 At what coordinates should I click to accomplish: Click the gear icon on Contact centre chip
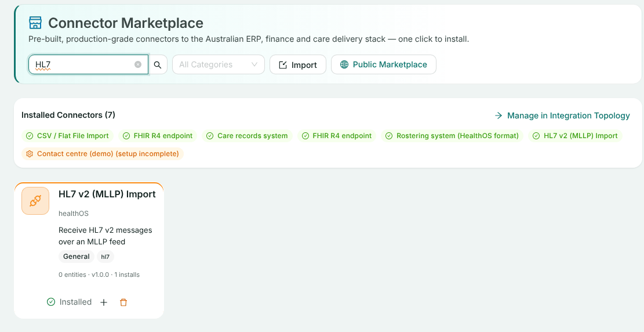[x=30, y=154]
